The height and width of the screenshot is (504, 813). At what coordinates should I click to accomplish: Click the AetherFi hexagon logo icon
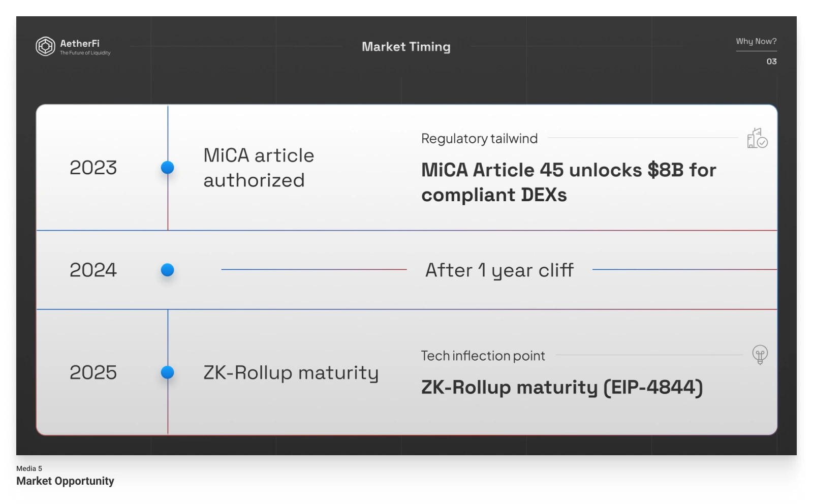(x=45, y=46)
